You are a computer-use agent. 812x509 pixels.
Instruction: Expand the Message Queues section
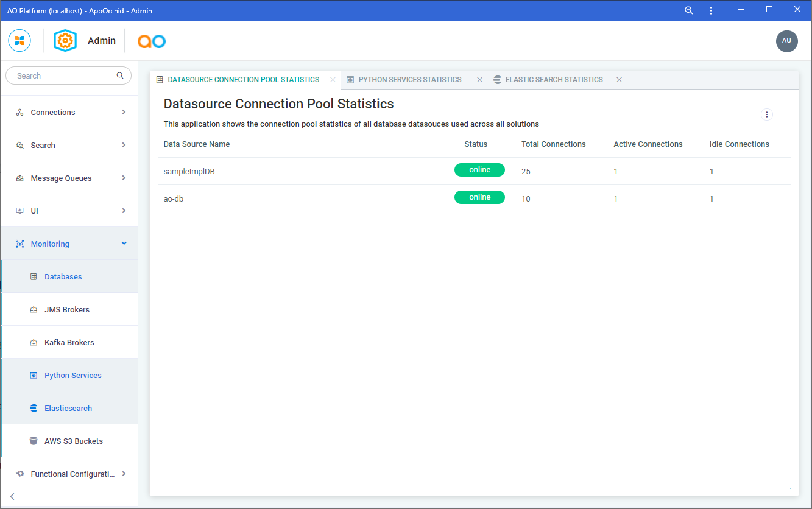click(69, 178)
